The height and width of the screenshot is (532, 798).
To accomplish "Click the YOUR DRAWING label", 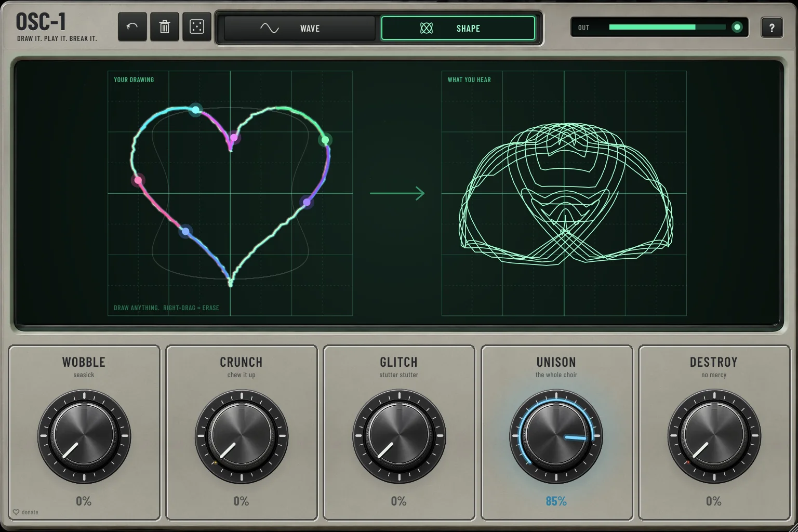I will click(x=134, y=79).
